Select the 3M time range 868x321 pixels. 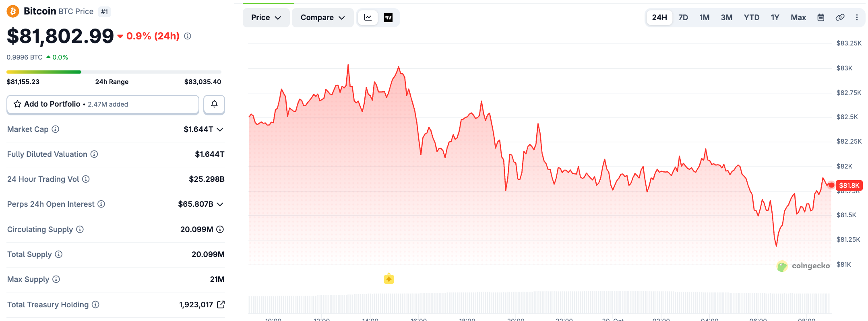click(727, 17)
